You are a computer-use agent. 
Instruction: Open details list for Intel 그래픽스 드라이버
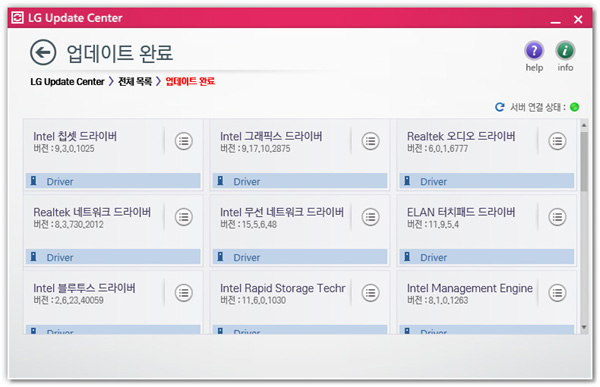(370, 141)
